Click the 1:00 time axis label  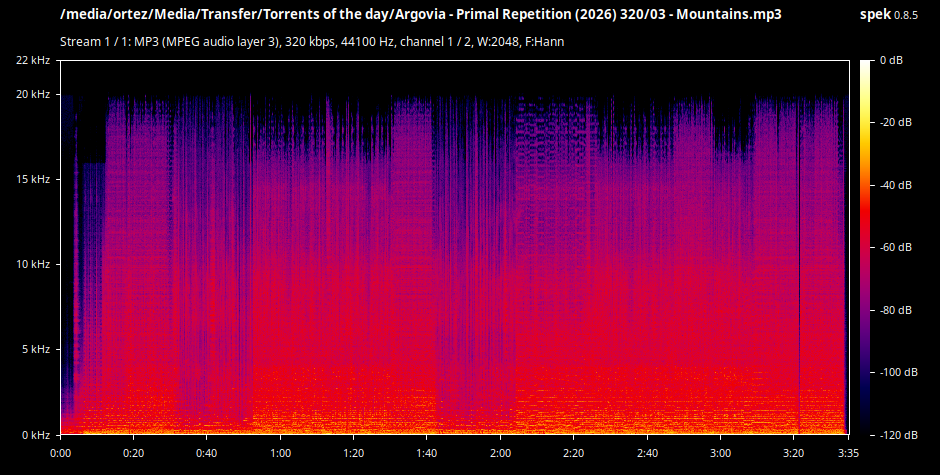[x=280, y=453]
